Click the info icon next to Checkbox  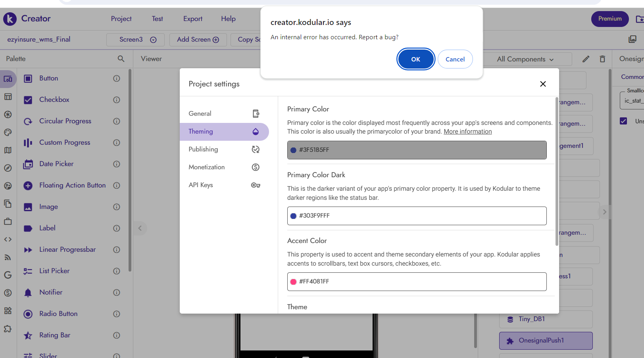click(116, 100)
